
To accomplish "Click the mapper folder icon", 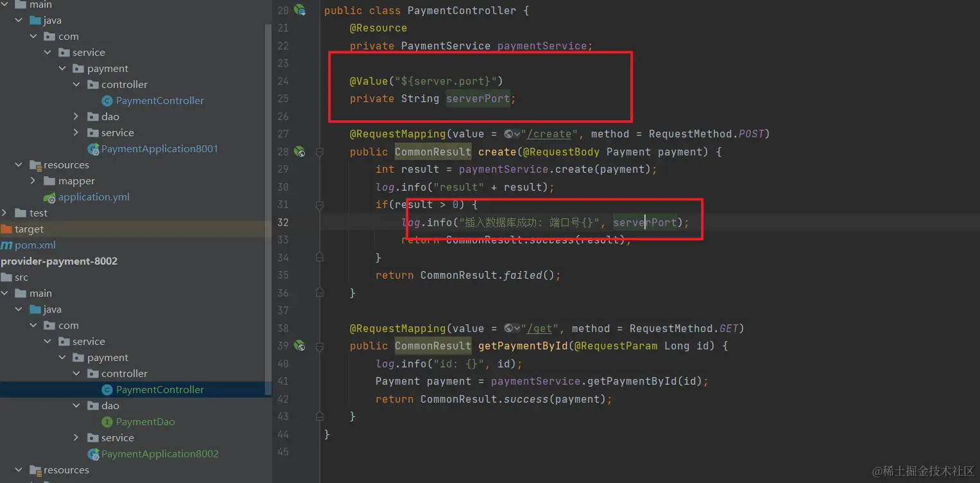I will (x=49, y=181).
